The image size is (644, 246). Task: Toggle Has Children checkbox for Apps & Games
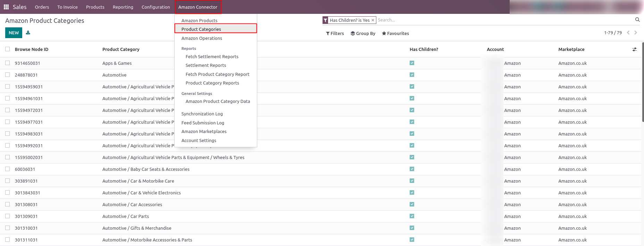tap(412, 63)
